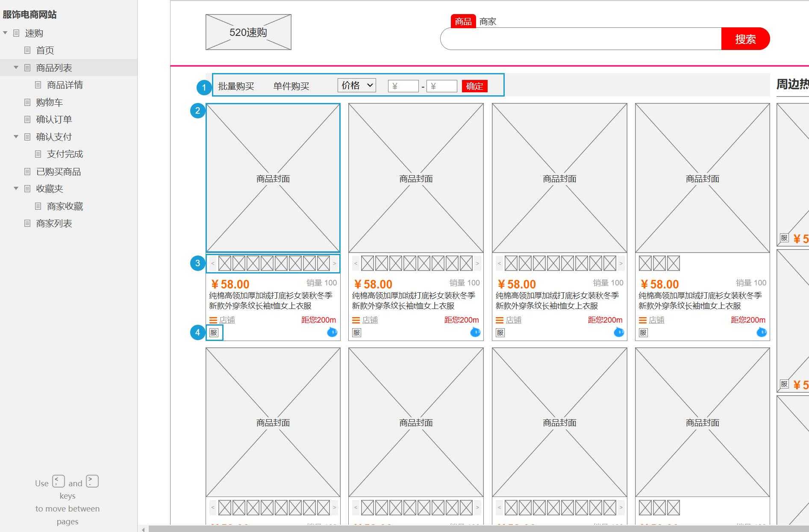Switch to the 商家 search tab

[488, 21]
